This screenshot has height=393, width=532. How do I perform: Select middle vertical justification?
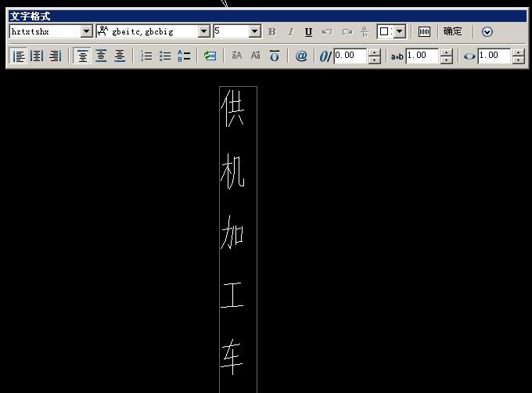click(x=101, y=56)
